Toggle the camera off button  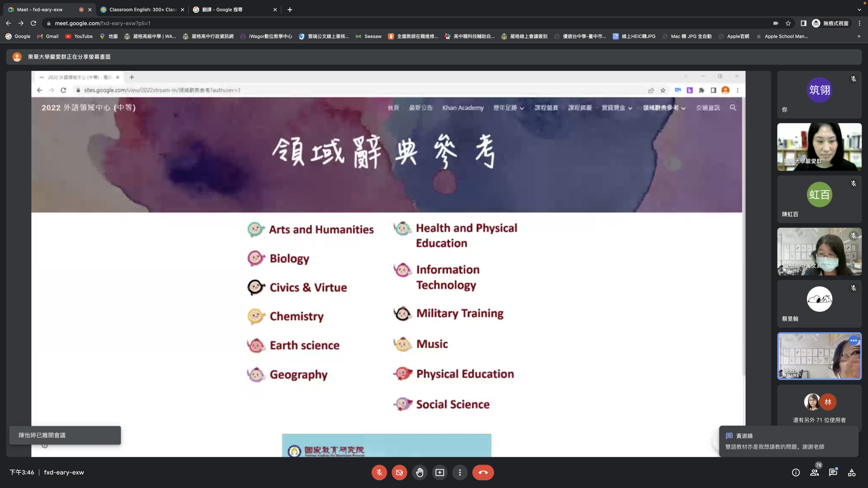click(x=399, y=472)
